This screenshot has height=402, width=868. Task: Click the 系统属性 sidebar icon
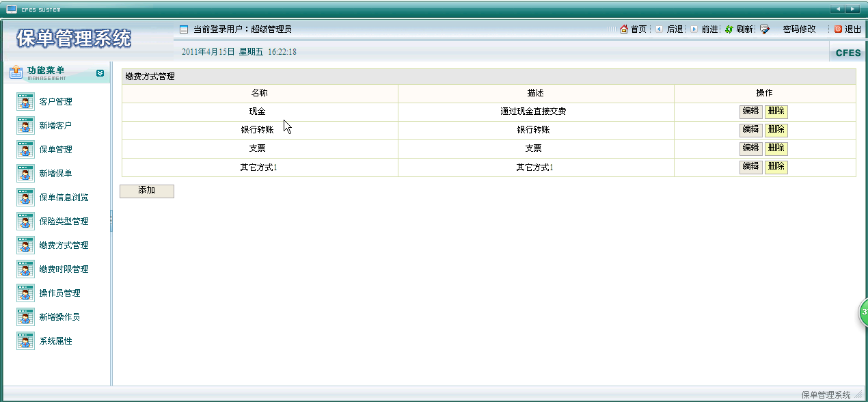tap(25, 341)
